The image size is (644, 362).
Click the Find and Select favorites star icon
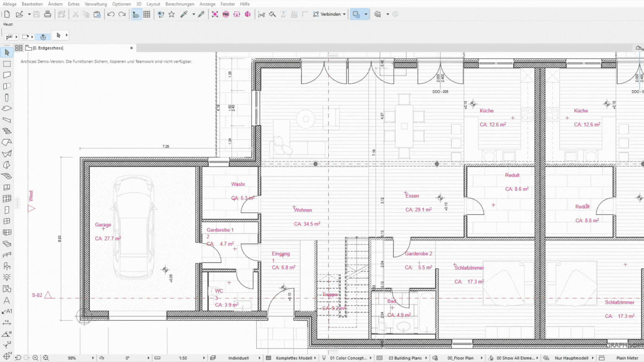pos(171,14)
